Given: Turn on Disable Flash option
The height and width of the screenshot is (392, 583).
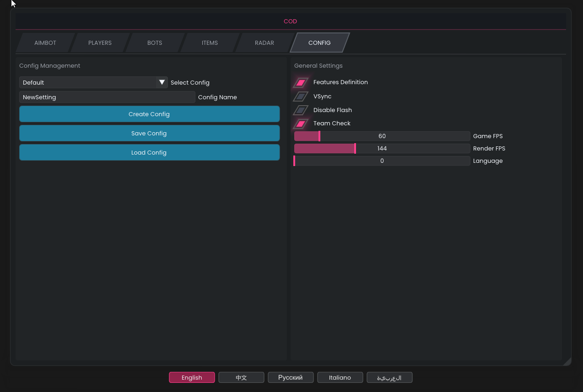Looking at the screenshot, I should point(301,110).
